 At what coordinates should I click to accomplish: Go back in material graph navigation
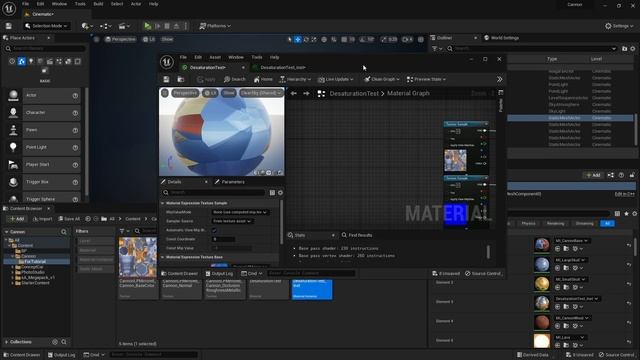pyautogui.click(x=293, y=93)
